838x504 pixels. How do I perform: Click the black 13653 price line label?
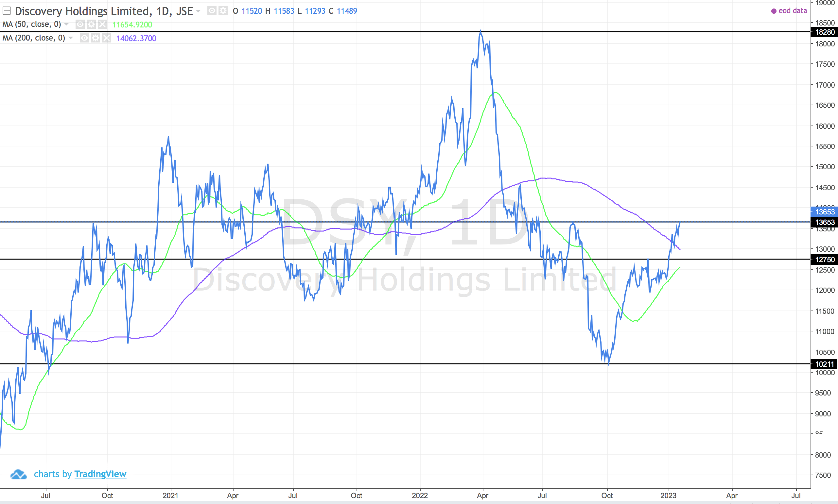pyautogui.click(x=824, y=222)
